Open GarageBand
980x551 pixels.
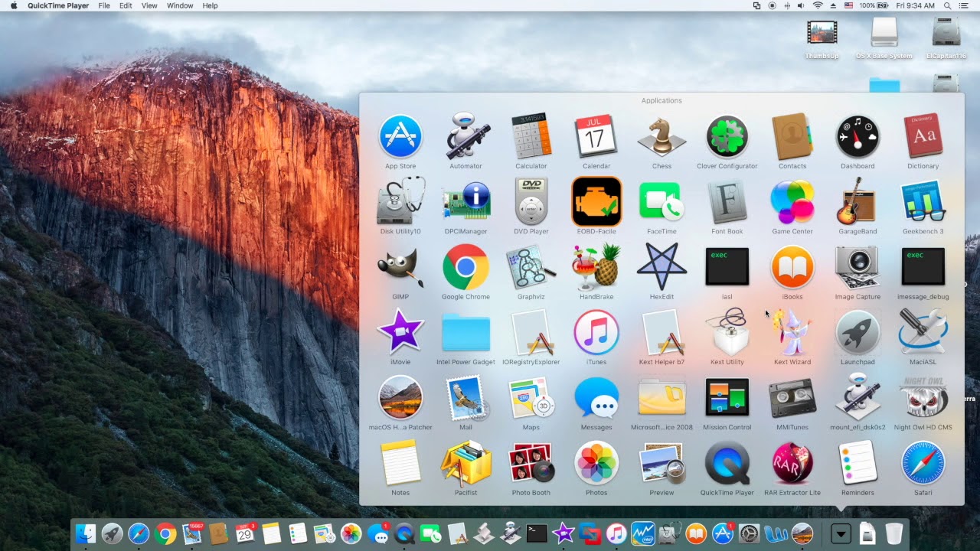pyautogui.click(x=857, y=202)
